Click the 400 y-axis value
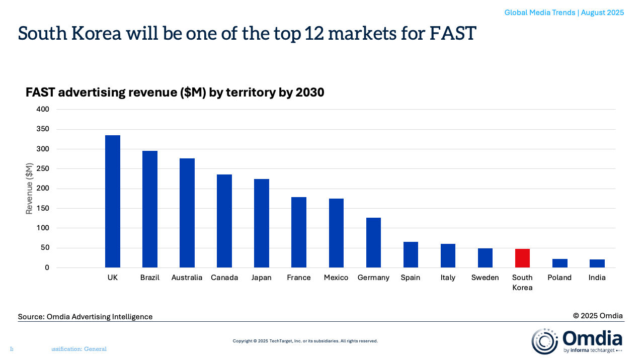The width and height of the screenshot is (644, 362). [x=43, y=109]
